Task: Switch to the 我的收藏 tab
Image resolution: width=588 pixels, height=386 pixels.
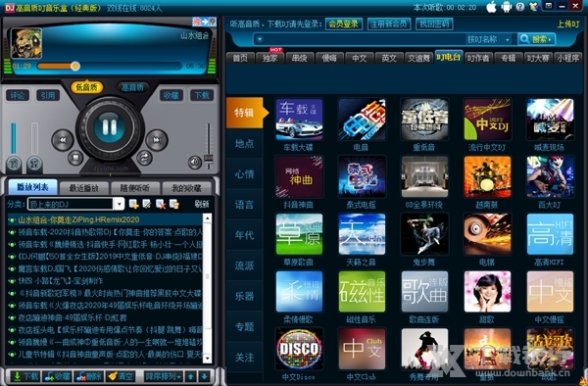Action: (186, 188)
